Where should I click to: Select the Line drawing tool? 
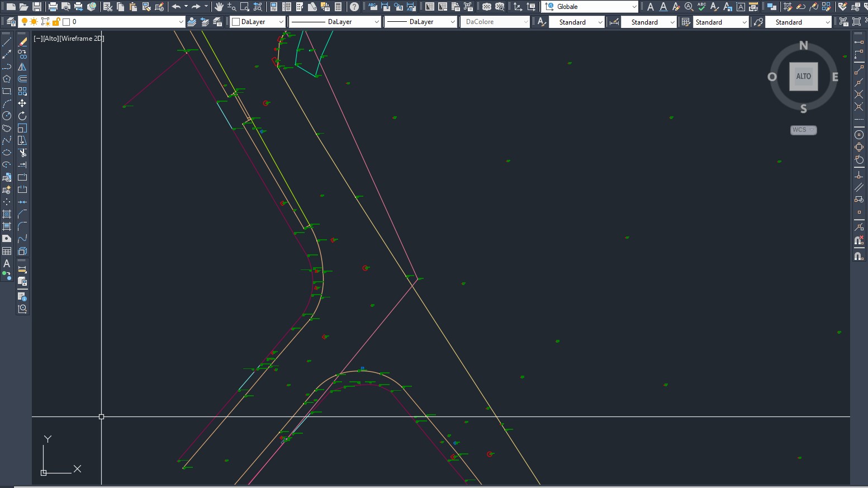[x=7, y=42]
